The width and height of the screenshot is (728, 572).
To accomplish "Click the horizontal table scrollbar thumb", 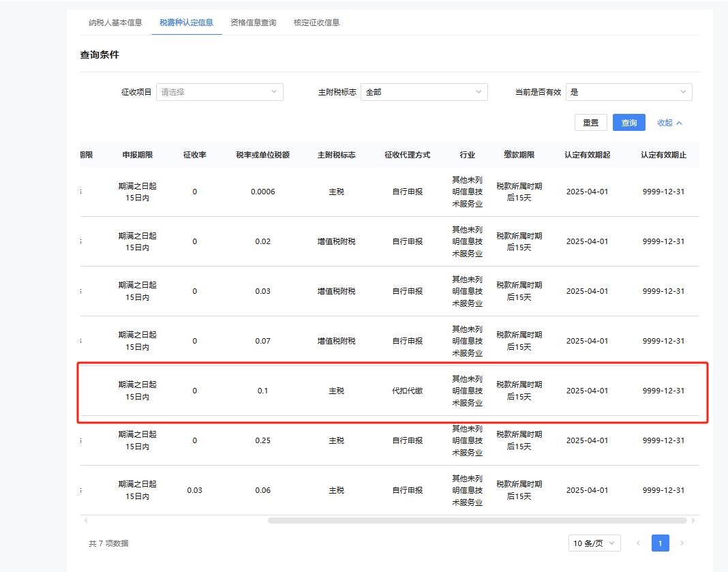I will tap(477, 520).
